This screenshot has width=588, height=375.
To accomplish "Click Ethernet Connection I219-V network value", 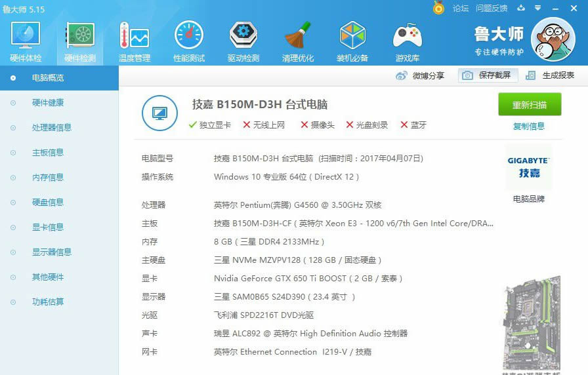I will [x=293, y=352].
